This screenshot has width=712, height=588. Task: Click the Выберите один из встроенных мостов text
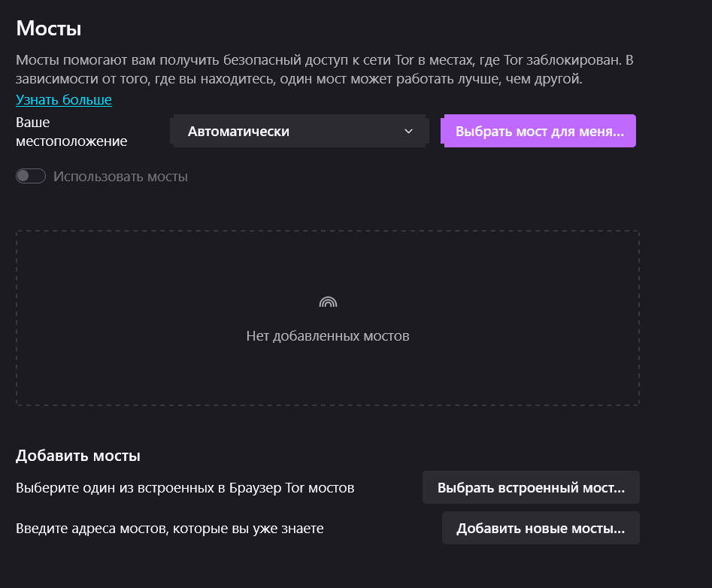point(185,488)
